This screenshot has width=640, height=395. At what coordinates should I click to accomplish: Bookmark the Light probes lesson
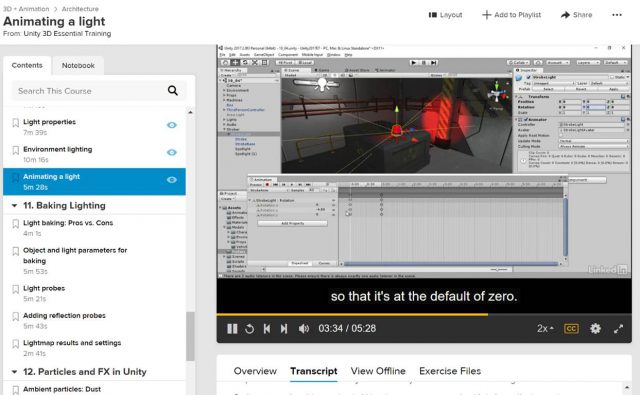tap(16, 289)
